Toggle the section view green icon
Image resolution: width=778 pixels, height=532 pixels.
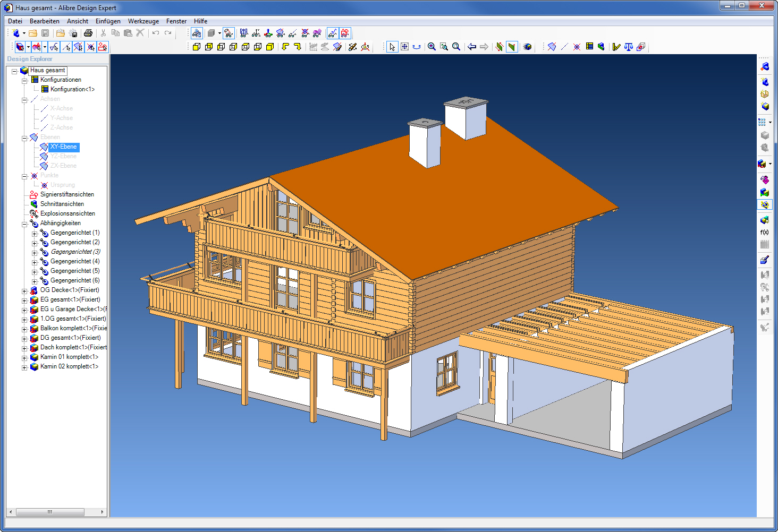click(512, 47)
